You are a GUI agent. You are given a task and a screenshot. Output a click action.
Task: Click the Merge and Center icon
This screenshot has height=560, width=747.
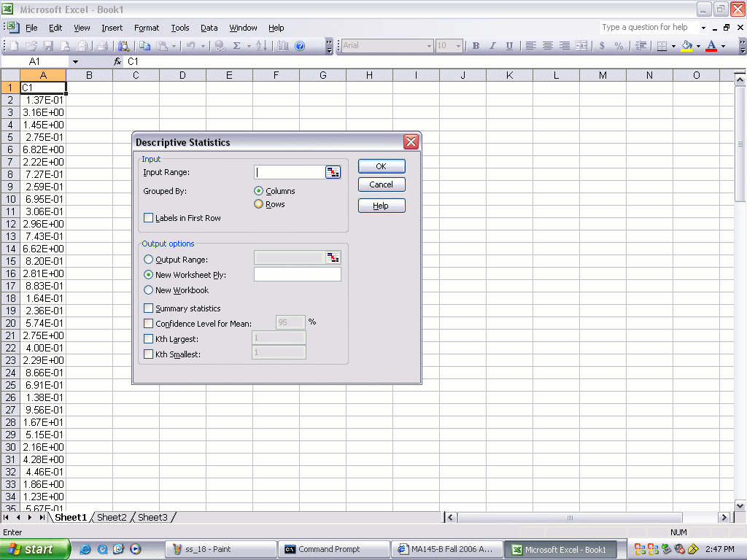pos(581,46)
